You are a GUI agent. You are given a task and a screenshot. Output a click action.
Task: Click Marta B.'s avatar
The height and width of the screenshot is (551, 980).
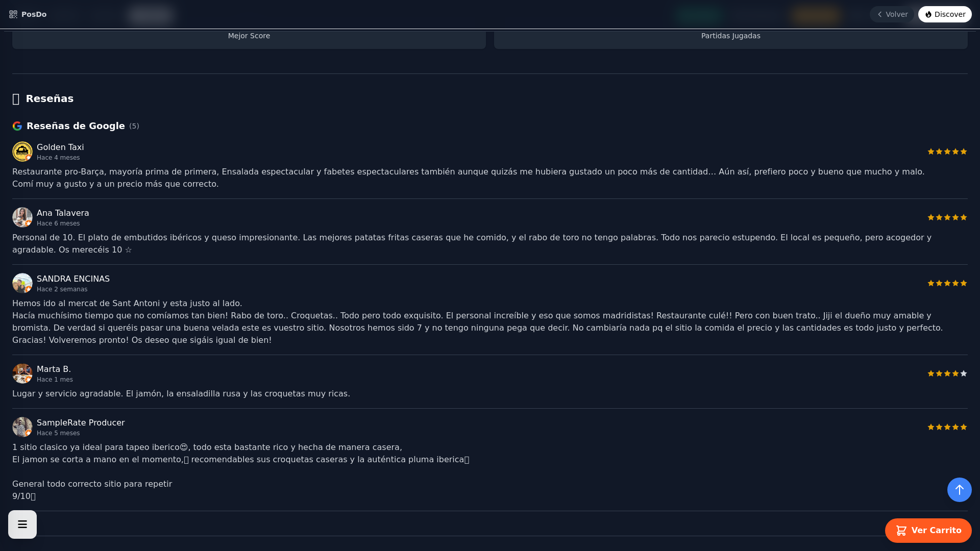click(22, 373)
